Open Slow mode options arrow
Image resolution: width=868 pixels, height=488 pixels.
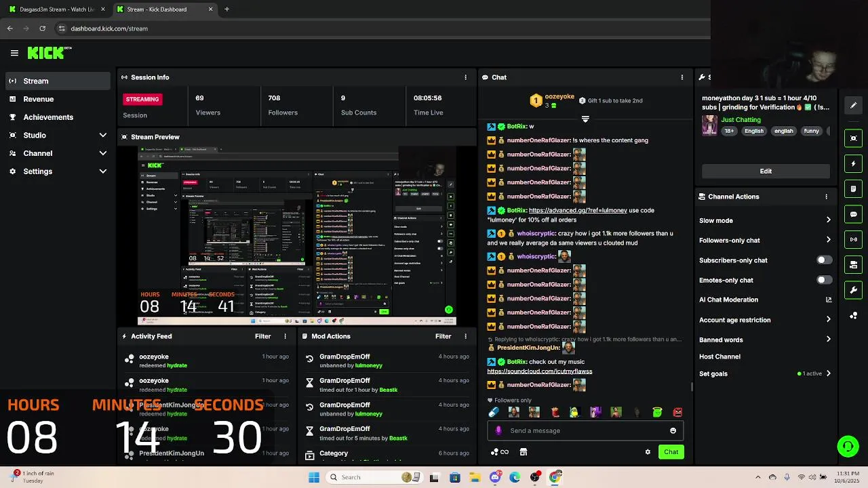tap(828, 220)
